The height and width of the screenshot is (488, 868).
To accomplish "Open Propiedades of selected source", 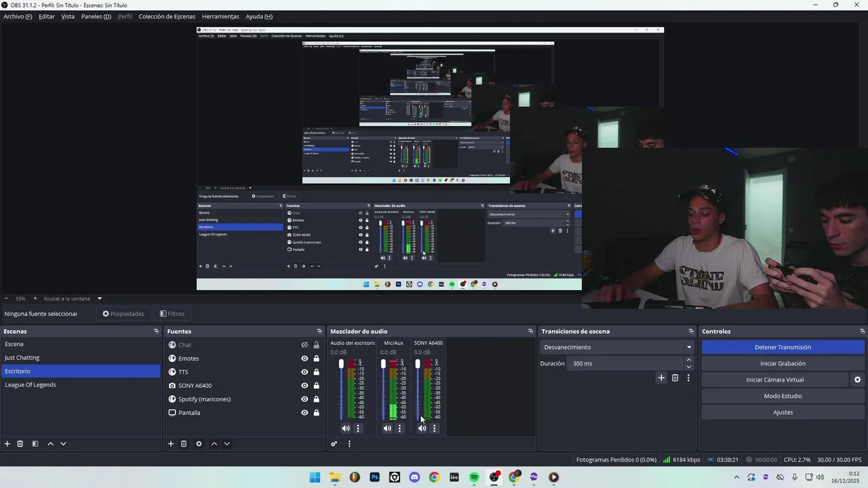I will (x=123, y=314).
